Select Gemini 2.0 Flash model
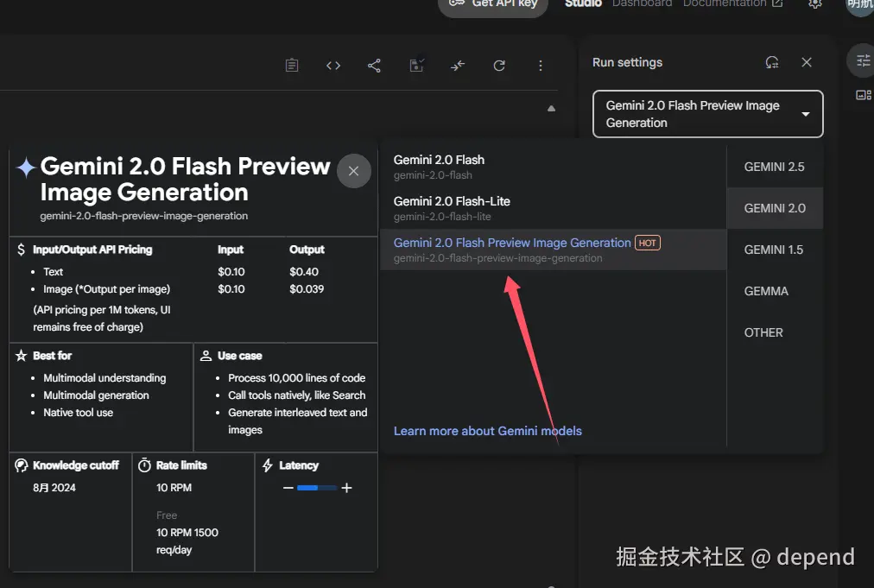 [553, 167]
